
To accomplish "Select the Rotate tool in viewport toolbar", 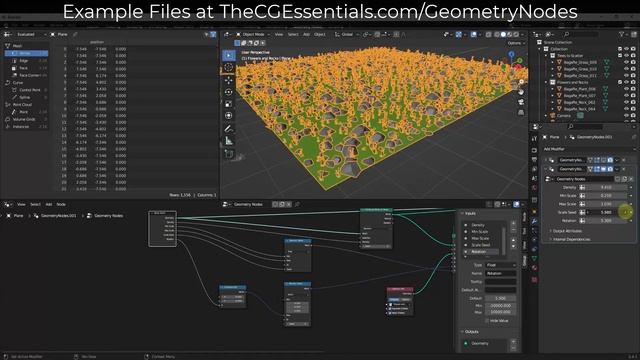I will [229, 92].
